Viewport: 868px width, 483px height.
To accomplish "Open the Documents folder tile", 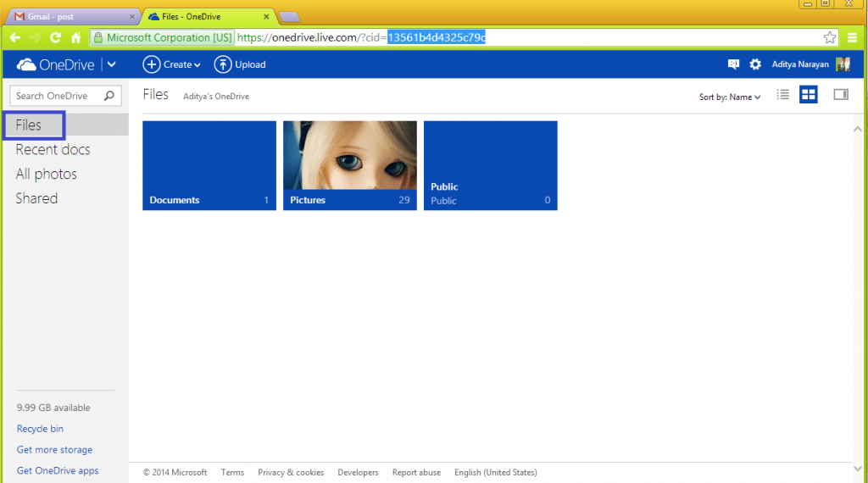I will point(209,165).
